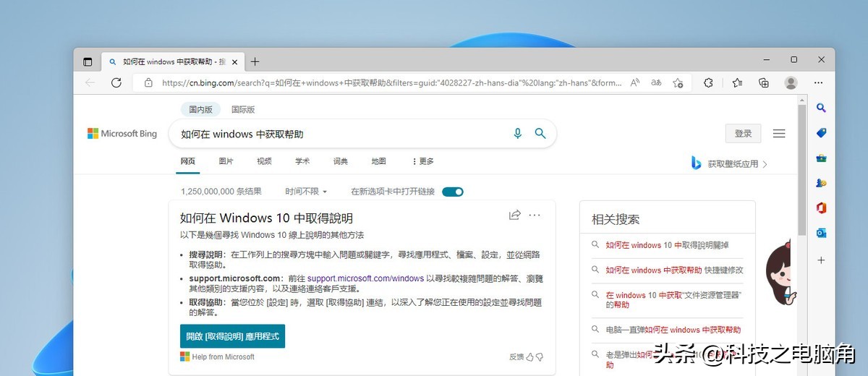This screenshot has width=868, height=376.
Task: Click Help from Microsoft attribution
Action: (218, 356)
